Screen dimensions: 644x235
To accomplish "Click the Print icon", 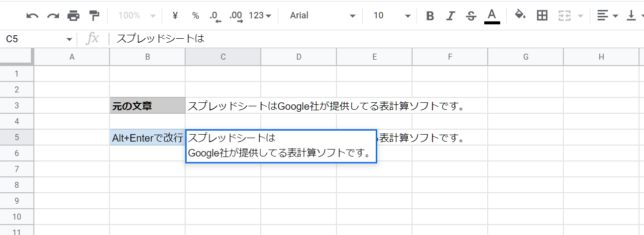I will [73, 16].
